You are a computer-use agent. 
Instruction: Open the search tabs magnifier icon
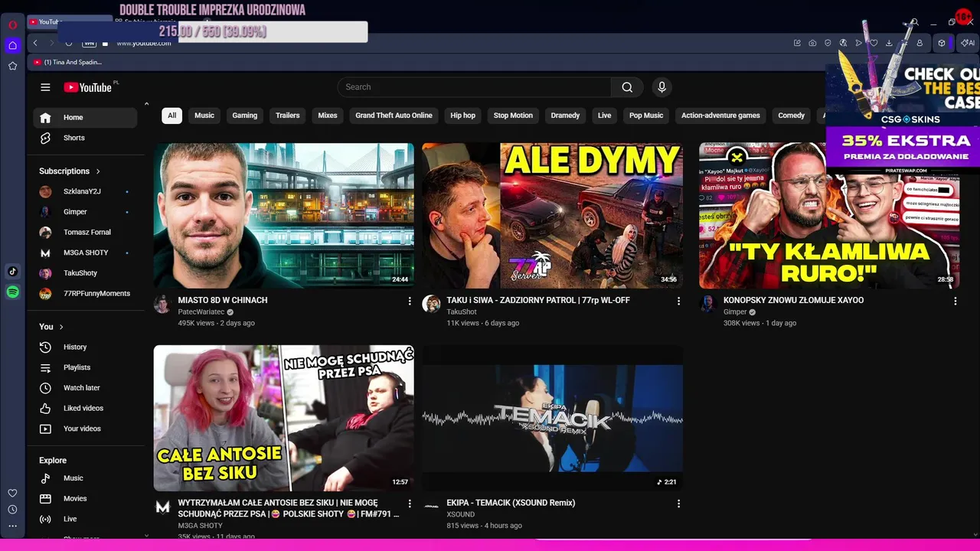(x=914, y=22)
